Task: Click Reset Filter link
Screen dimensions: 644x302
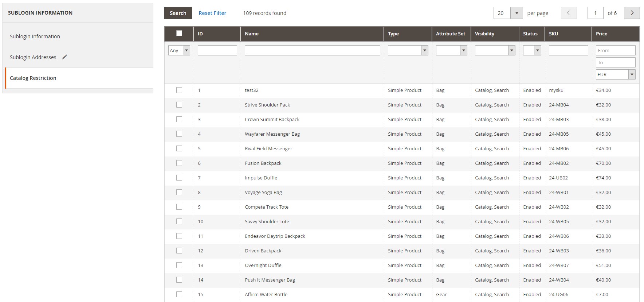Action: pyautogui.click(x=212, y=13)
